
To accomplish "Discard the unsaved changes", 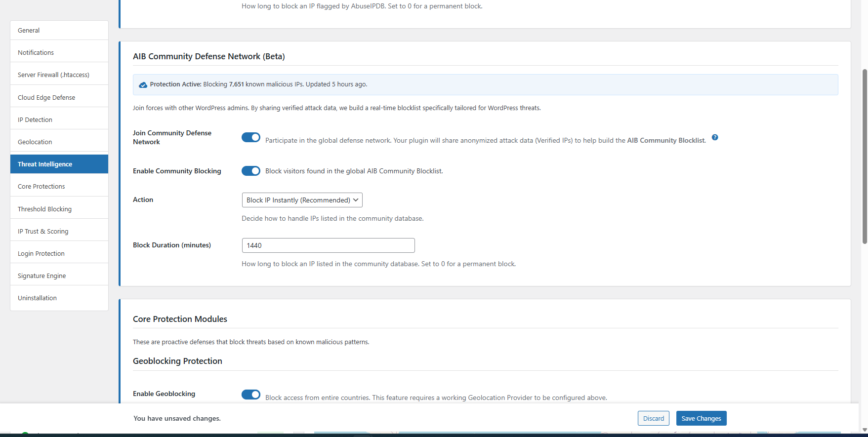I will point(653,418).
